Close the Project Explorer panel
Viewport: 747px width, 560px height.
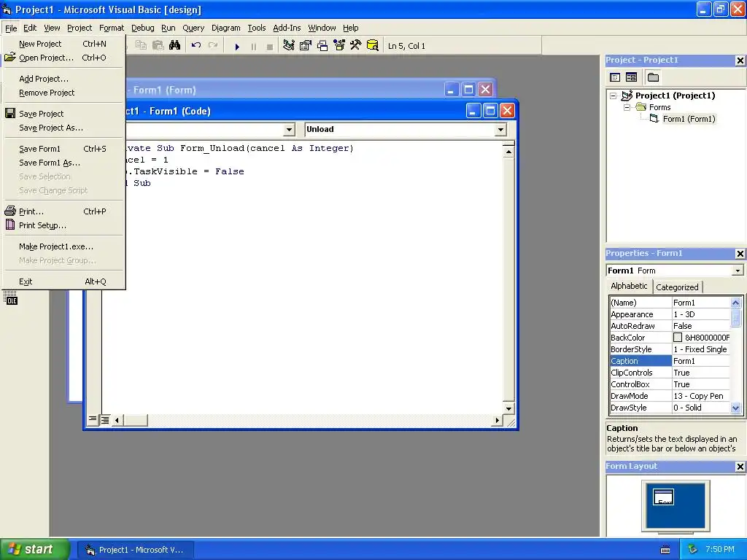click(740, 61)
